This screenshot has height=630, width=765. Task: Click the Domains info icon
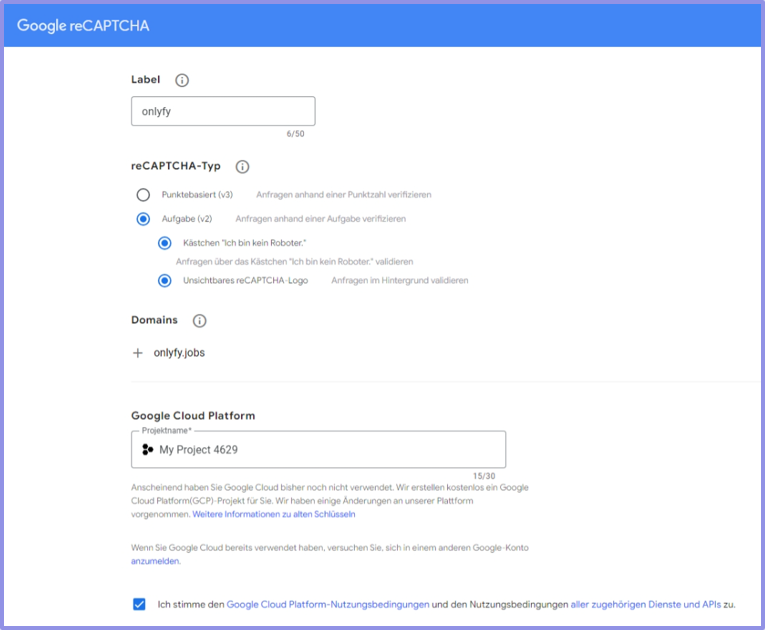[200, 321]
